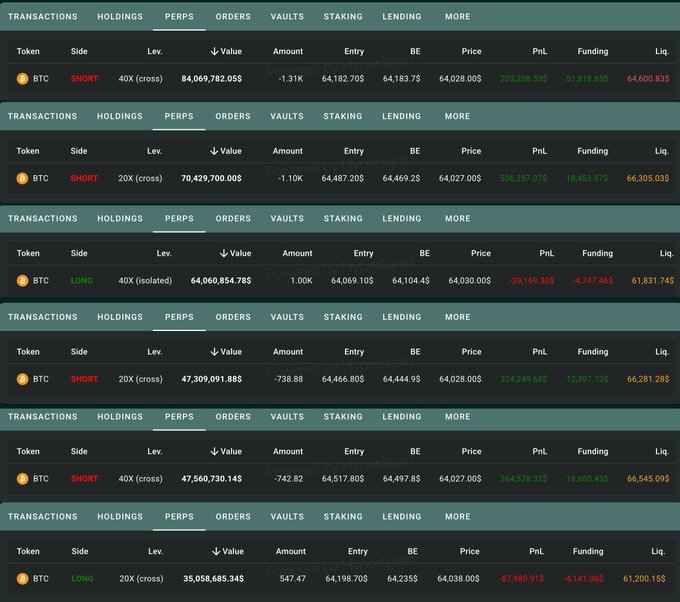Image resolution: width=680 pixels, height=602 pixels.
Task: Click the position value 47,560,730.14$
Action: [x=212, y=479]
